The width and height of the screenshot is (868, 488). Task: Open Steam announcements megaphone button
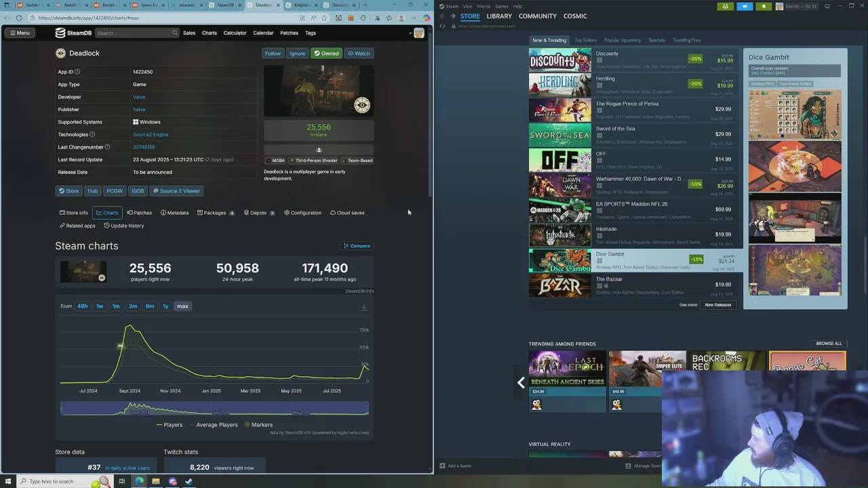[745, 6]
